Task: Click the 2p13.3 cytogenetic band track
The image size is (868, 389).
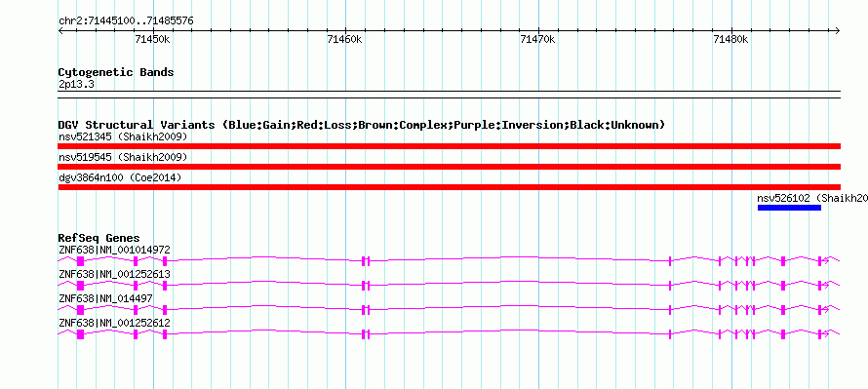Action: tap(449, 95)
